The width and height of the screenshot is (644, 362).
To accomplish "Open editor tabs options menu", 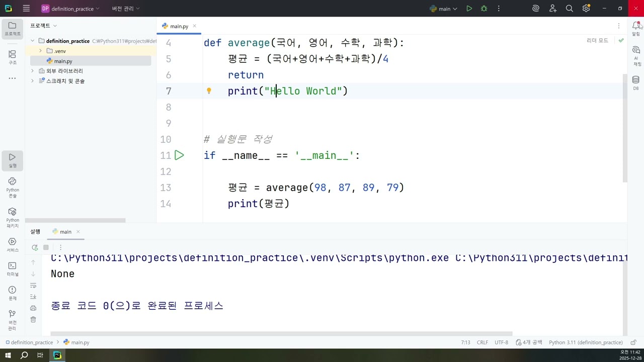I will 619,26.
